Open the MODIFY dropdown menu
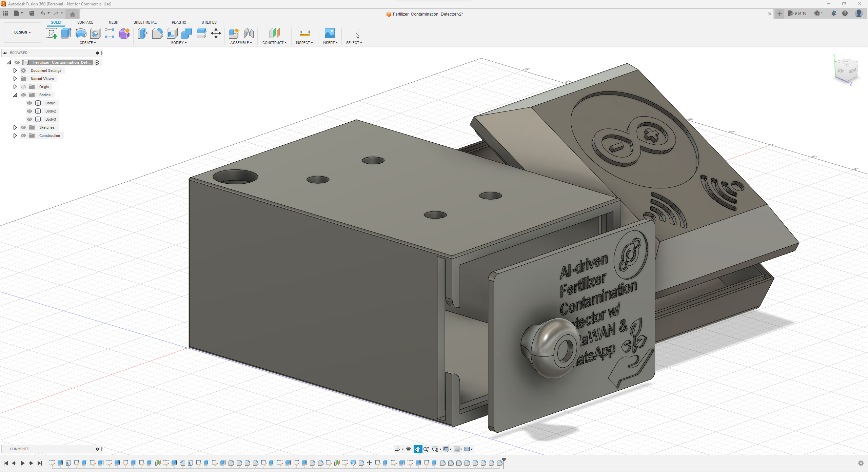Image resolution: width=868 pixels, height=472 pixels. click(x=178, y=43)
